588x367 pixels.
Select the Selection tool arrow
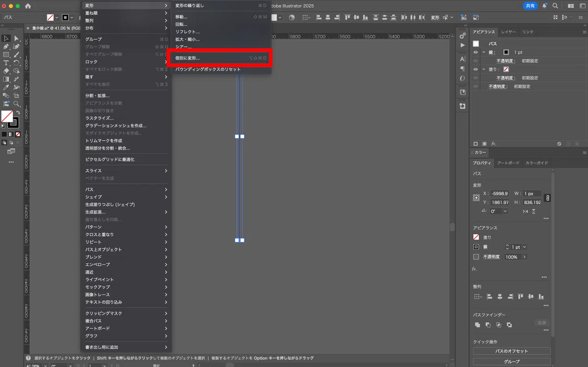6,38
